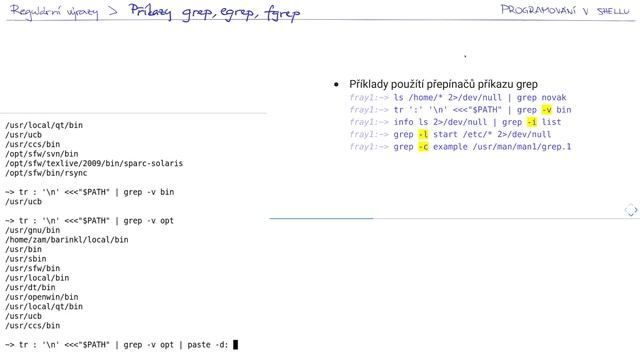640x360 pixels.
Task: Go down a slide with down navigation arrow
Action: coord(631,214)
